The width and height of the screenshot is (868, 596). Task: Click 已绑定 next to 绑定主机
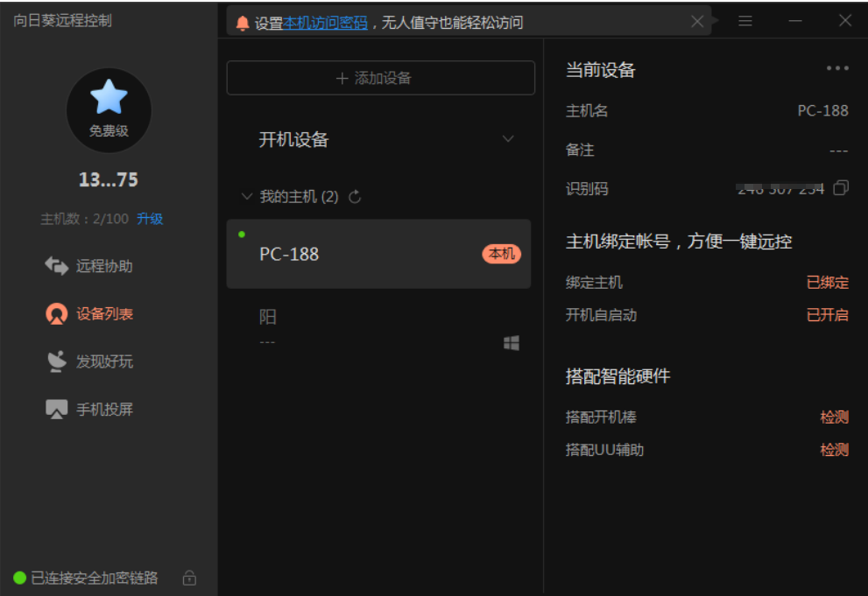coord(828,283)
